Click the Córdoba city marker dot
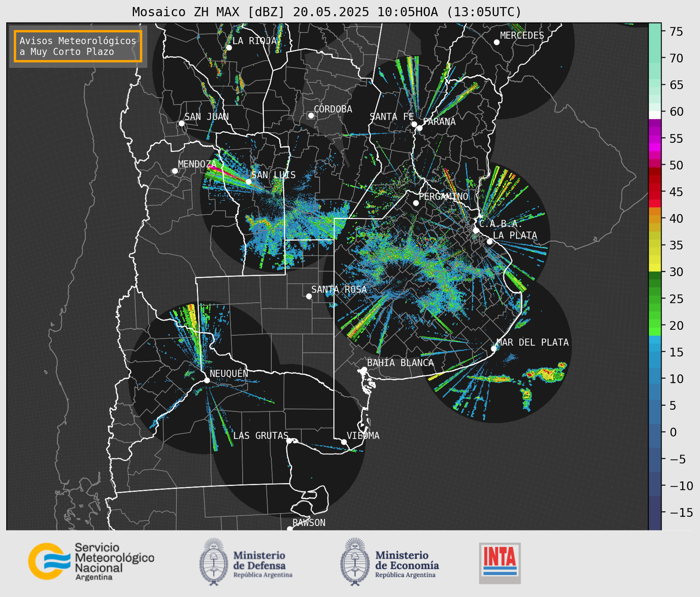This screenshot has width=700, height=597. tap(311, 115)
